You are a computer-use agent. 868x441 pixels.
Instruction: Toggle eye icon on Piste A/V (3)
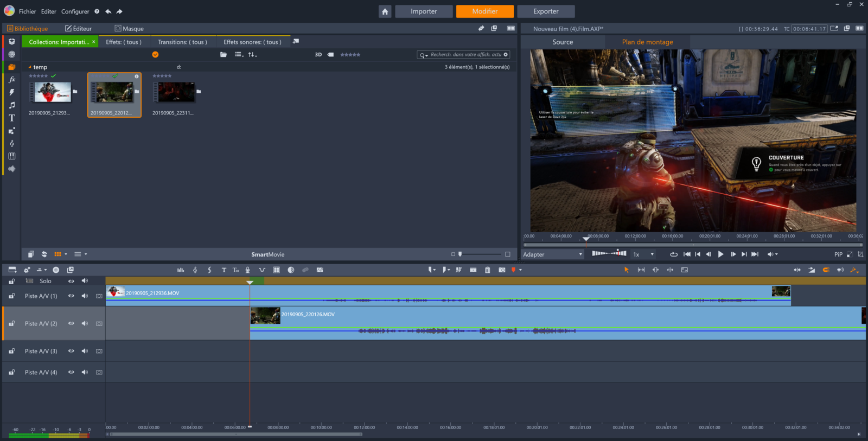(71, 351)
